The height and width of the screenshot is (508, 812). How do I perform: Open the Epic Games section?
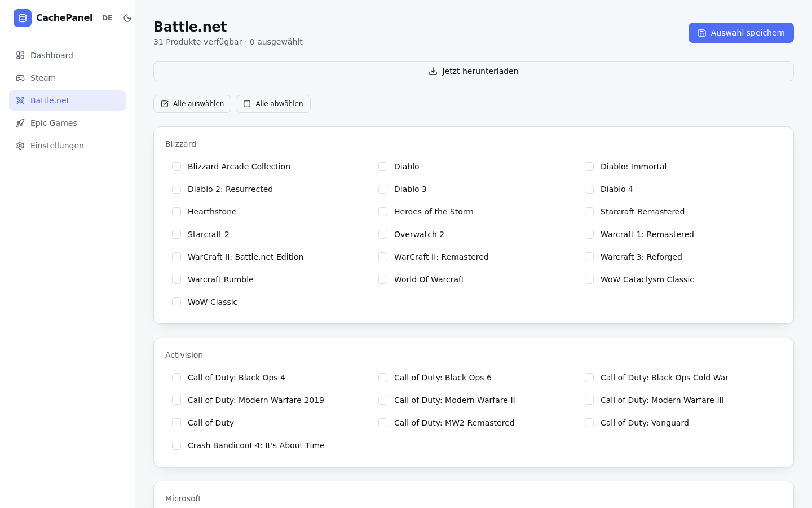point(67,123)
